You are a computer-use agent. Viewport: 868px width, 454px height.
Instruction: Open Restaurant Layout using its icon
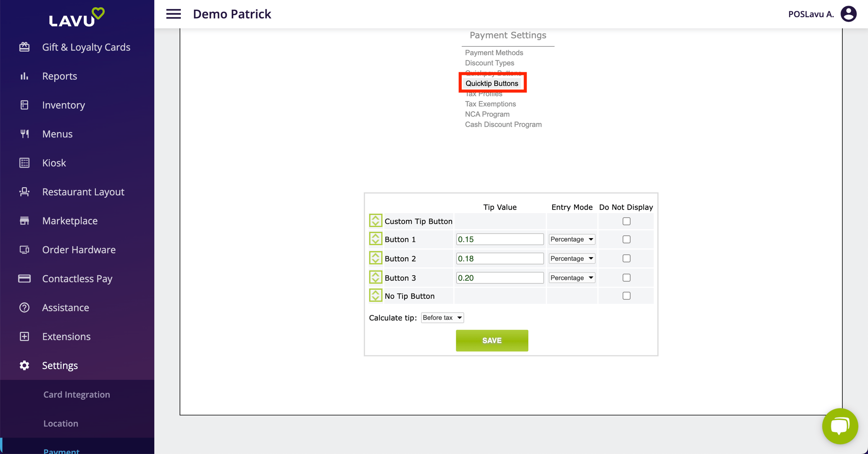(x=24, y=192)
